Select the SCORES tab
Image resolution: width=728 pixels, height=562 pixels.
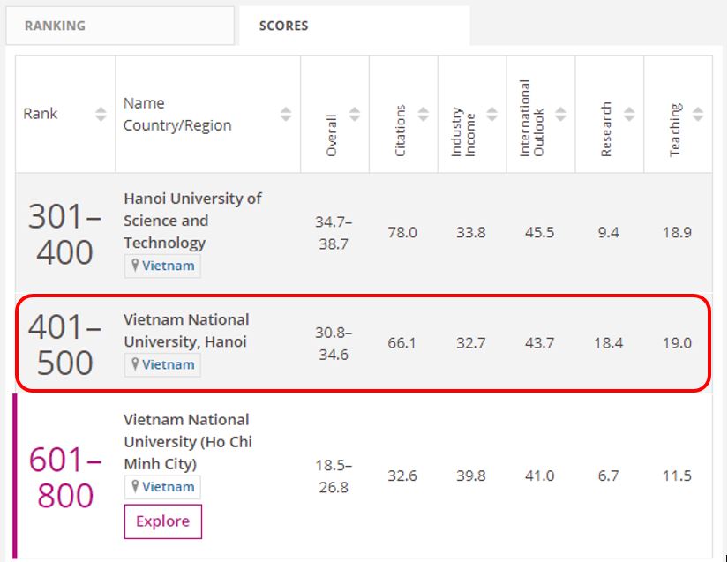[x=283, y=26]
